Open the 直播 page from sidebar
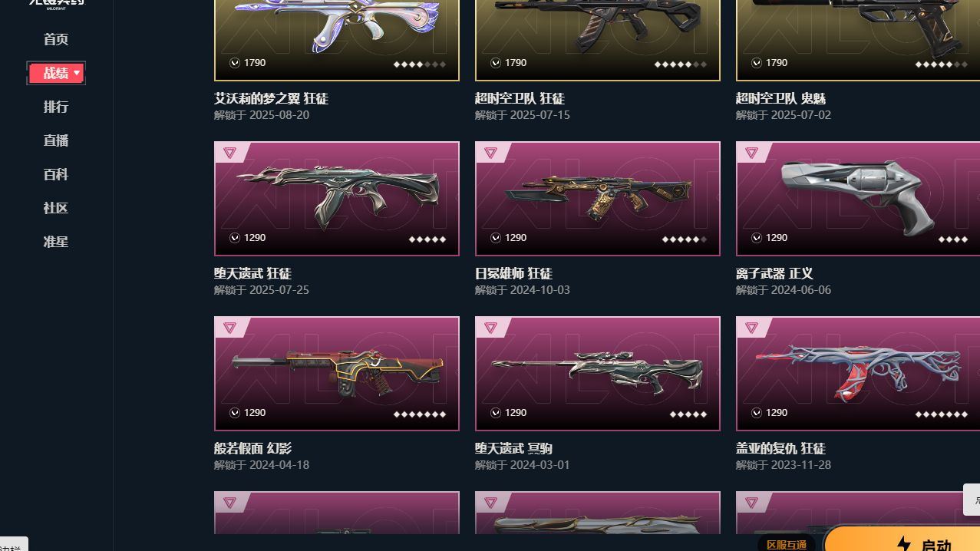 (x=56, y=140)
